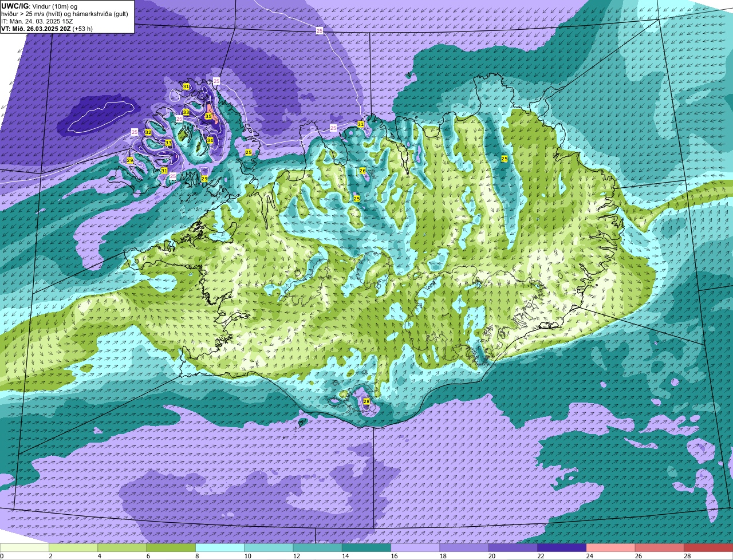
Task: Click the legend scale number 16
Action: tap(394, 556)
